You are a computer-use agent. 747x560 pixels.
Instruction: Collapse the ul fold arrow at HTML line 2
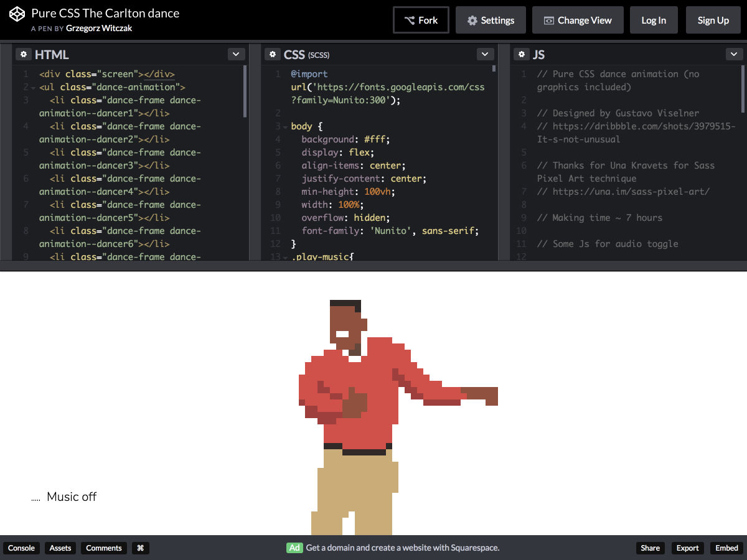coord(34,88)
